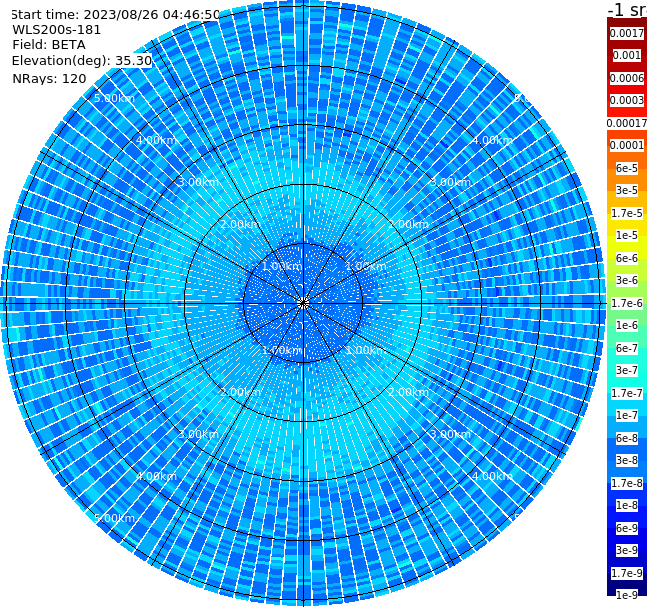Viewport: 647px width, 607px height.
Task: Choose the 3e-9 colorbar label
Action: click(x=627, y=550)
